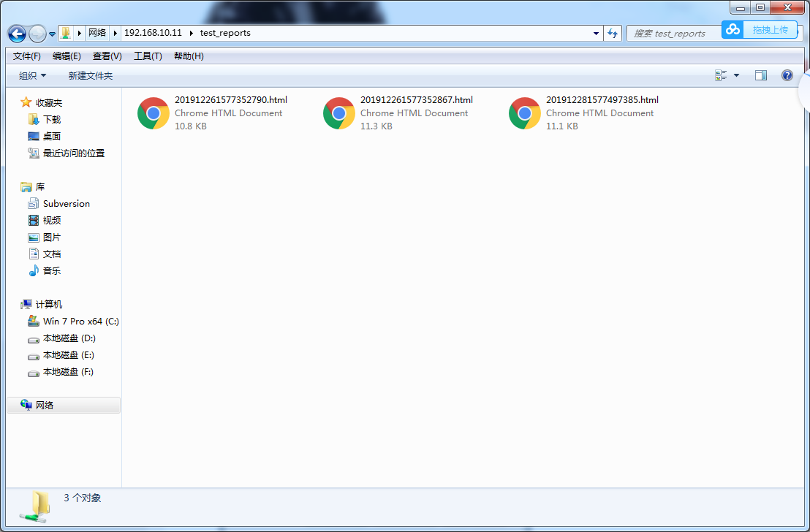Click 网络 in the address bar breadcrumb
This screenshot has width=810, height=532.
[97, 33]
